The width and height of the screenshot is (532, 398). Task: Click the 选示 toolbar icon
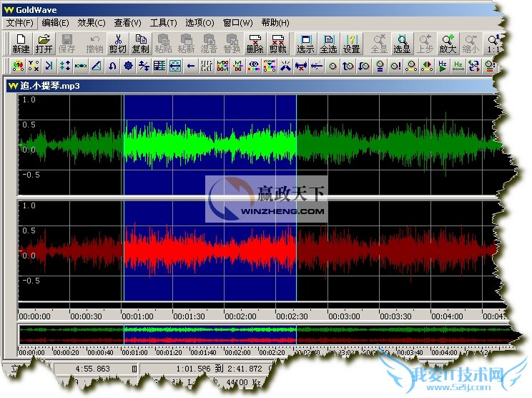305,44
